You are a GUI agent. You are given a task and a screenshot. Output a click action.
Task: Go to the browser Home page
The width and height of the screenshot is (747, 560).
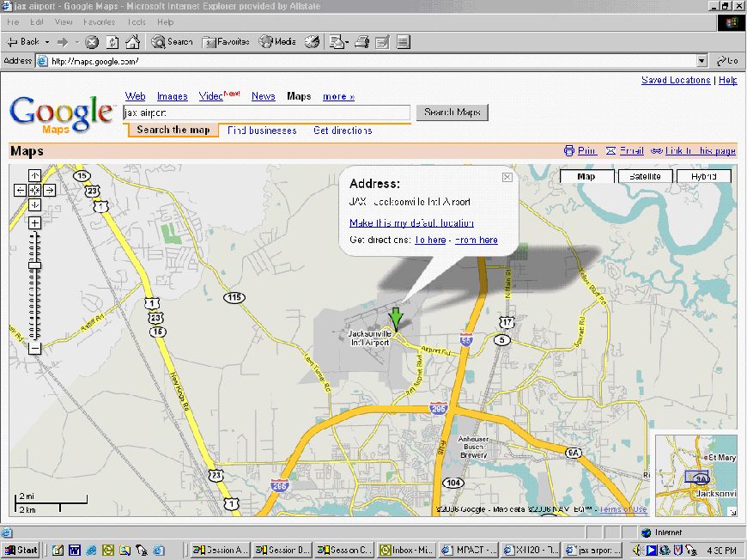coord(132,42)
